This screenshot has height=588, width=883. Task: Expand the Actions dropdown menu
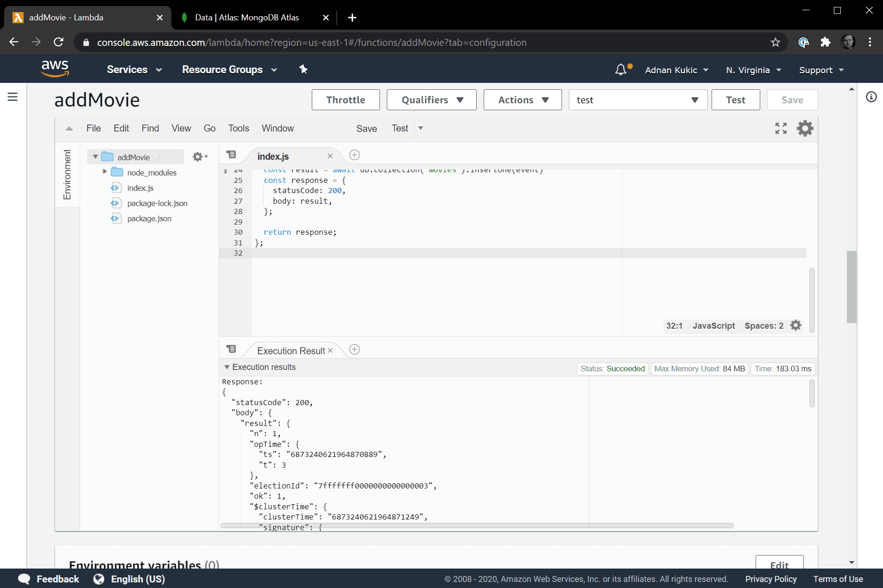522,100
